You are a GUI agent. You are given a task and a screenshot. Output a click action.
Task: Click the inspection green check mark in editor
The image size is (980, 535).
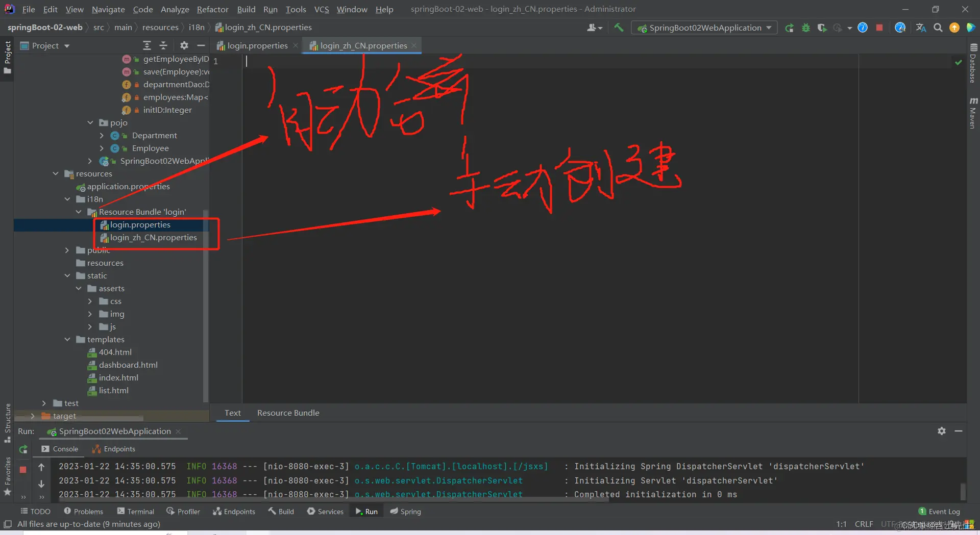coord(959,62)
